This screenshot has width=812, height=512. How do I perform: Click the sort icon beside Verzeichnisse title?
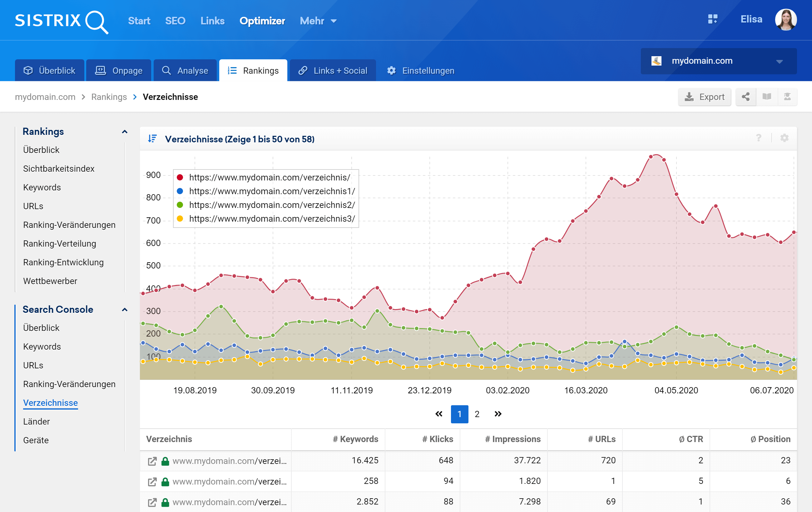tap(152, 139)
